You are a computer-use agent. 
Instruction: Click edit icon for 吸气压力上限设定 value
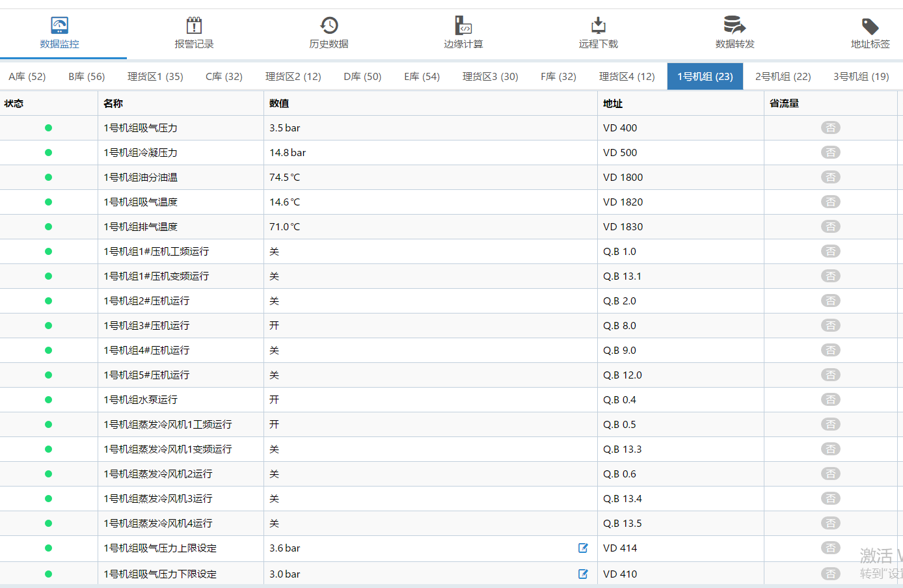tap(583, 548)
